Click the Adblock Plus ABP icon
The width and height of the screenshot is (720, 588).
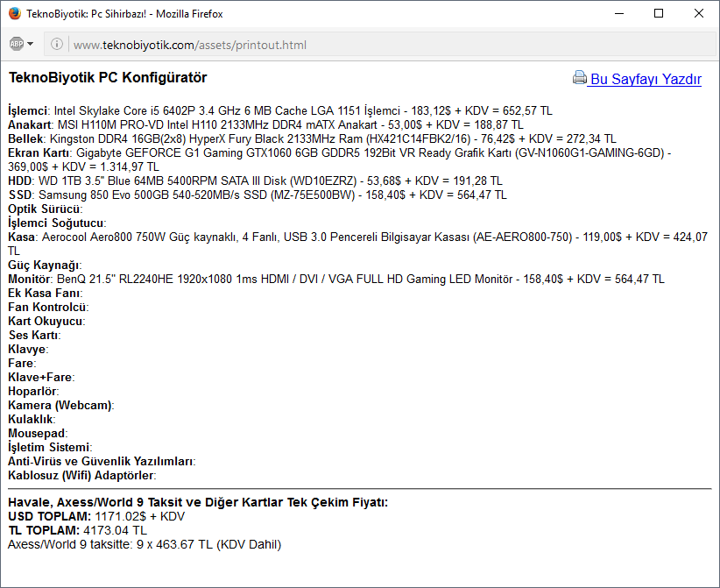[x=17, y=44]
